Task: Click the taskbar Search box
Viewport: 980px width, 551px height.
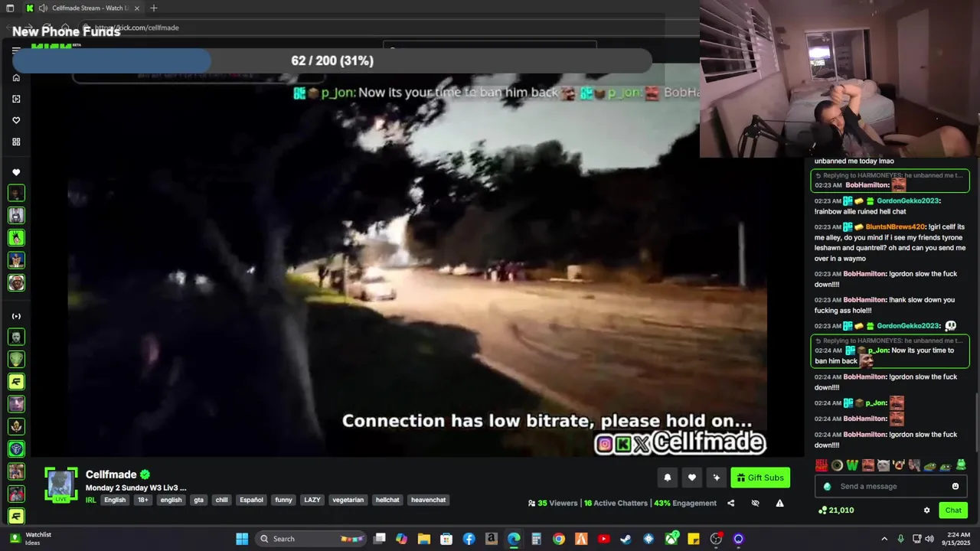Action: pos(311,539)
